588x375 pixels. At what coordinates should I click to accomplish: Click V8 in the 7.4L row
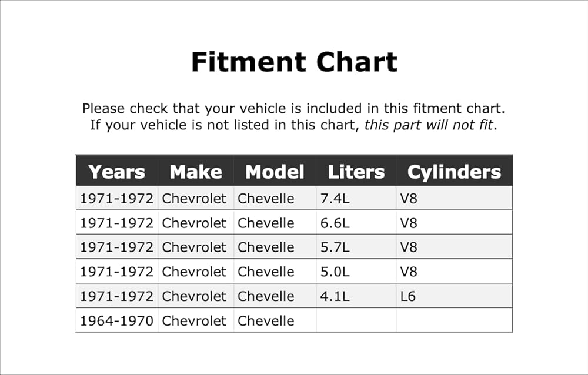click(454, 198)
